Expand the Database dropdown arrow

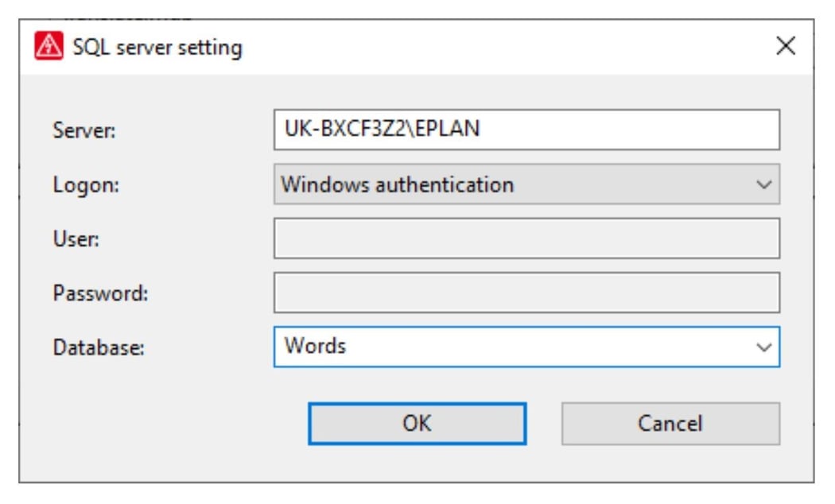(763, 347)
